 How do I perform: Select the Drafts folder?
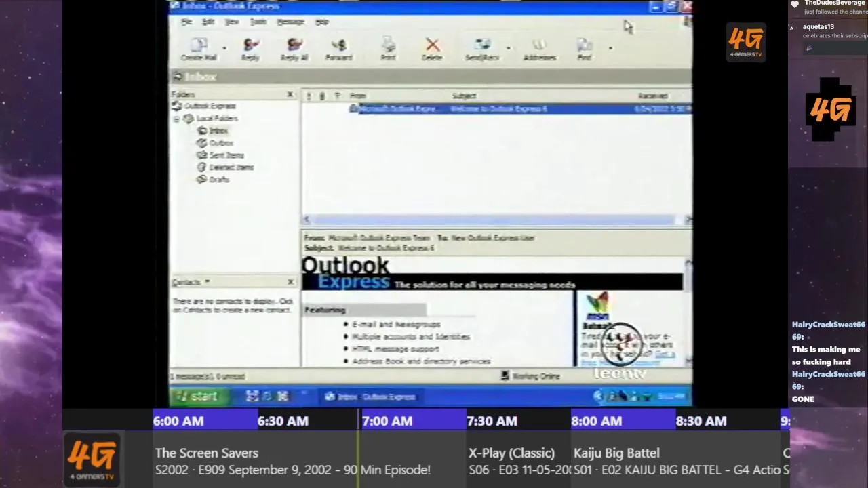[x=214, y=180]
